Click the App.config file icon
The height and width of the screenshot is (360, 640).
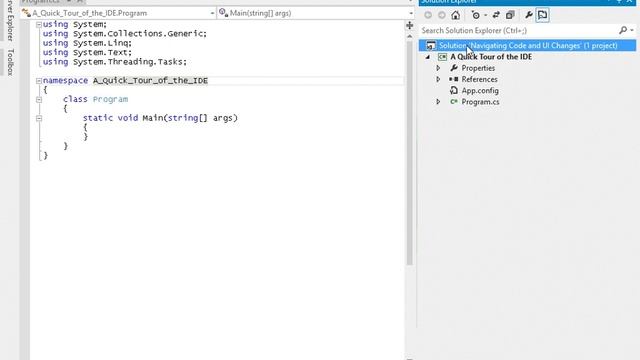point(453,90)
